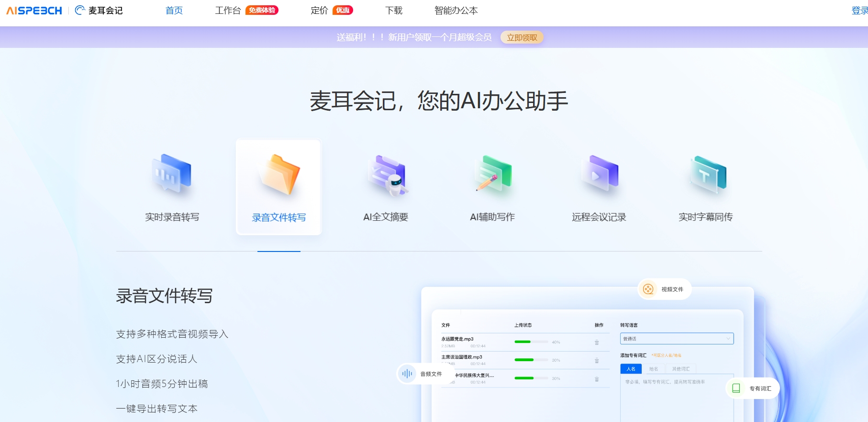Open the 首页 navigation tab
The image size is (868, 422).
pyautogui.click(x=174, y=11)
